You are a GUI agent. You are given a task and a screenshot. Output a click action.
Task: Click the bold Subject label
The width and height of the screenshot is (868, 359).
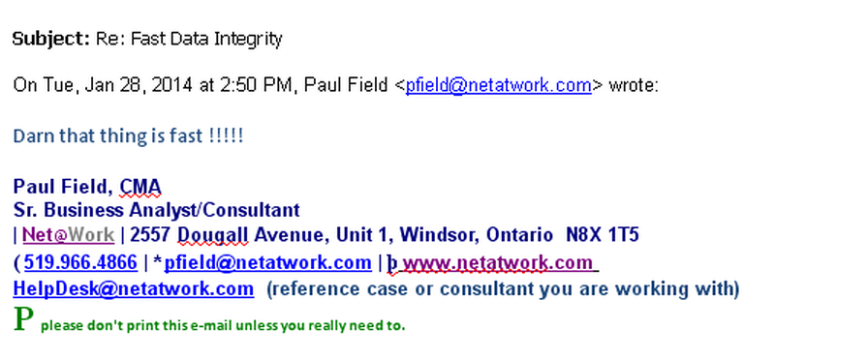coord(51,40)
